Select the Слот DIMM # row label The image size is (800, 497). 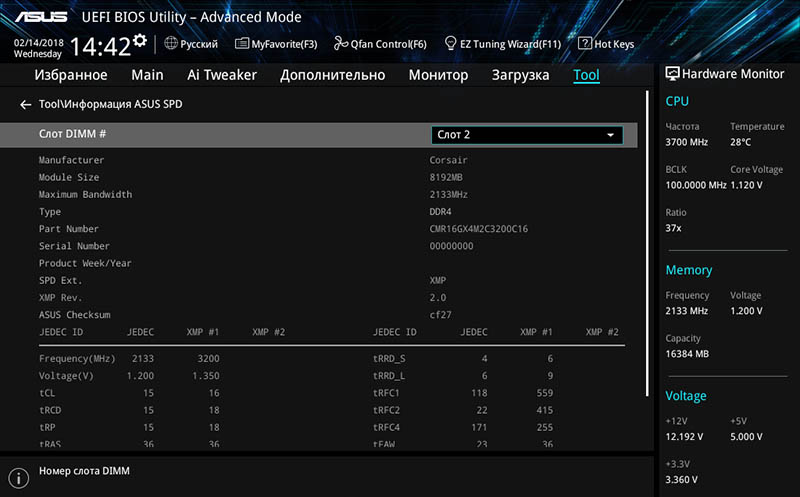tap(72, 134)
